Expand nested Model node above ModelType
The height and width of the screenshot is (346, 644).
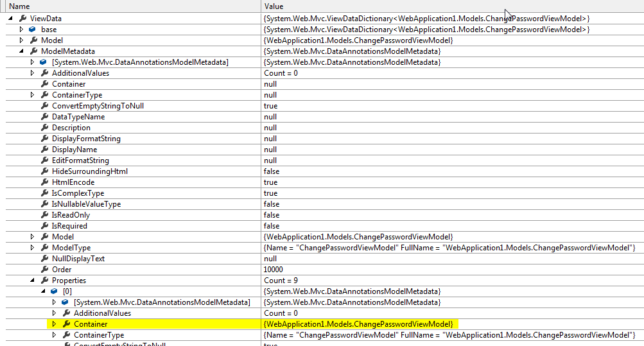click(x=32, y=236)
